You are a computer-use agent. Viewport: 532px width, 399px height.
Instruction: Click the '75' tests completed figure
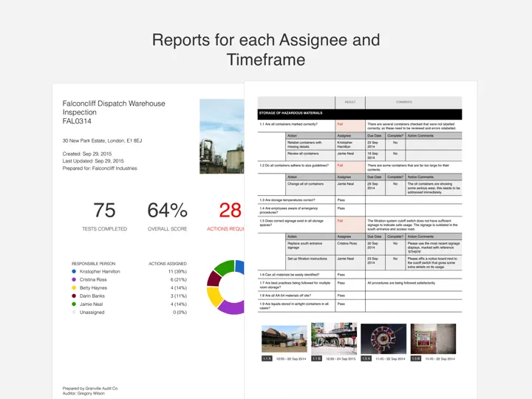[104, 210]
